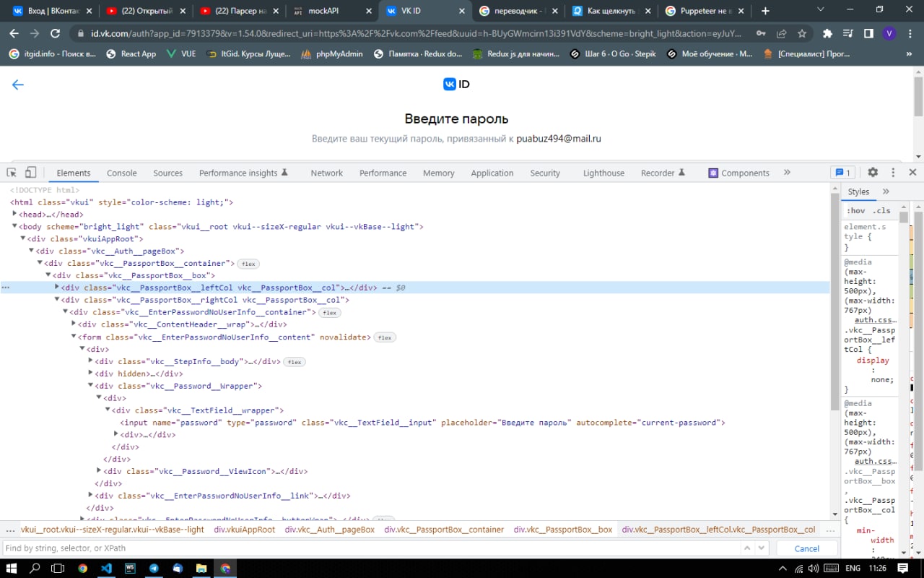Expand the vkc__EnterPasswordNoUserInfo__link div
Image resolution: width=924 pixels, height=578 pixels.
point(90,495)
